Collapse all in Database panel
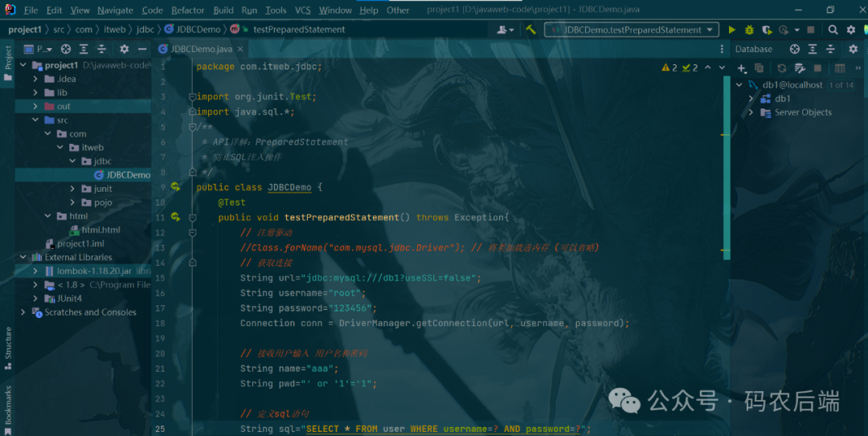 [x=829, y=49]
